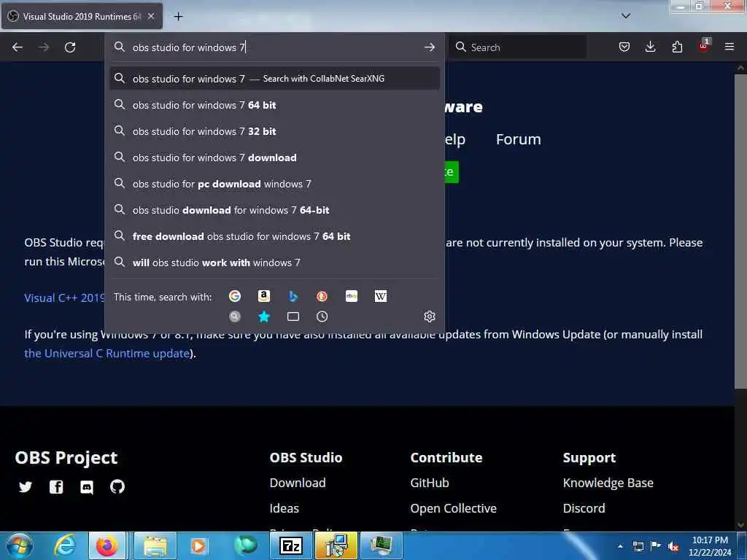Choose suggestion 'will obs studio work with windows 7'

pyautogui.click(x=274, y=262)
